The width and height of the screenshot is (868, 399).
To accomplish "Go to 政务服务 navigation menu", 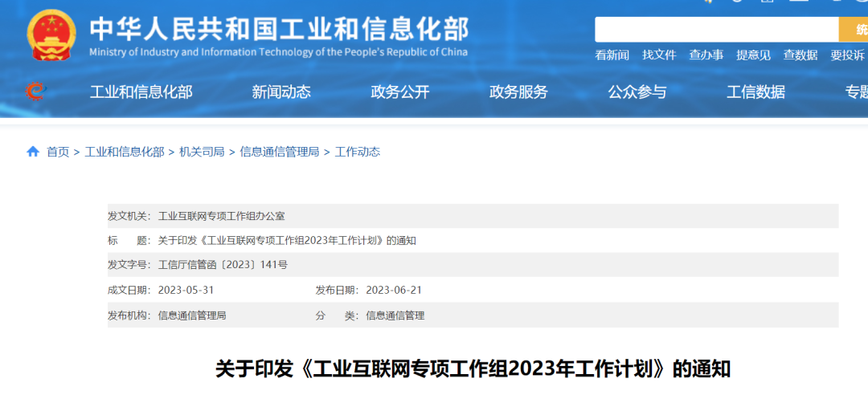I will pos(518,92).
